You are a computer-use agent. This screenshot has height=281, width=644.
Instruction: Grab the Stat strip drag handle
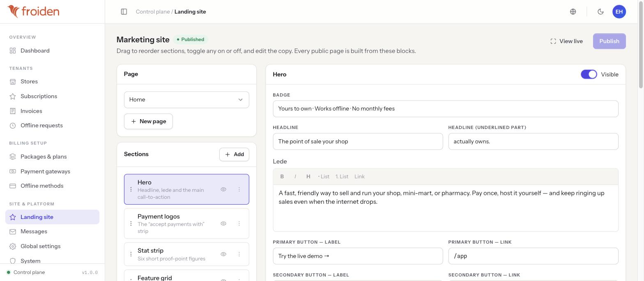point(131,254)
